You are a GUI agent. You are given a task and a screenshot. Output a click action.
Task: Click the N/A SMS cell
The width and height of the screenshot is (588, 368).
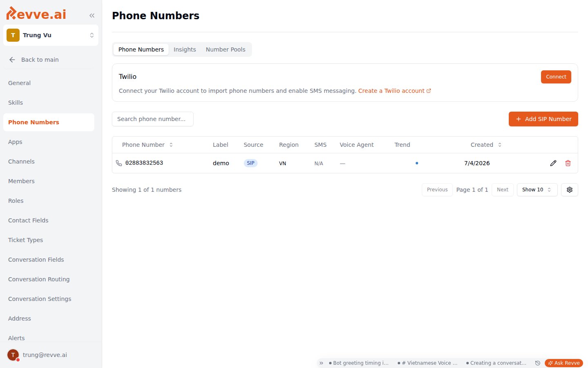point(318,163)
